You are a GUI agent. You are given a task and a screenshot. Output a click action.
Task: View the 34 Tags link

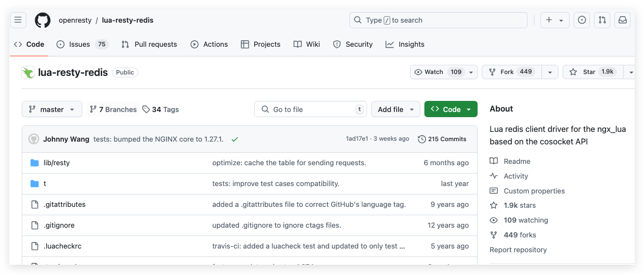(x=160, y=110)
